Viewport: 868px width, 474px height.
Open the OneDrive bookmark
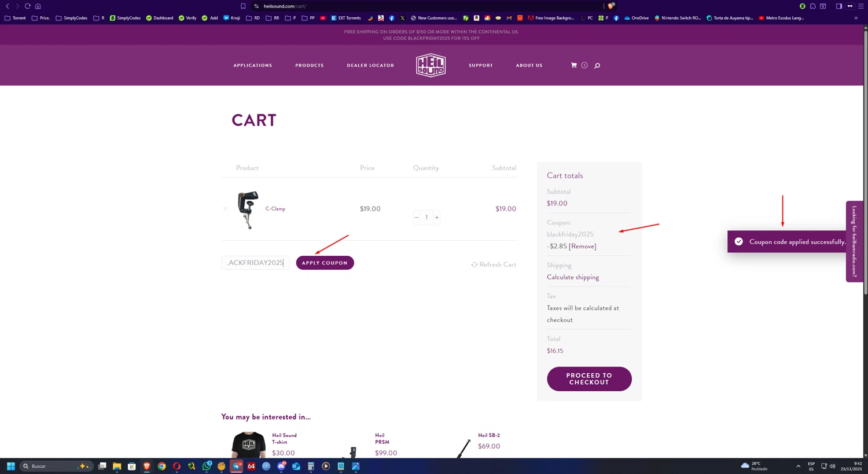(637, 18)
